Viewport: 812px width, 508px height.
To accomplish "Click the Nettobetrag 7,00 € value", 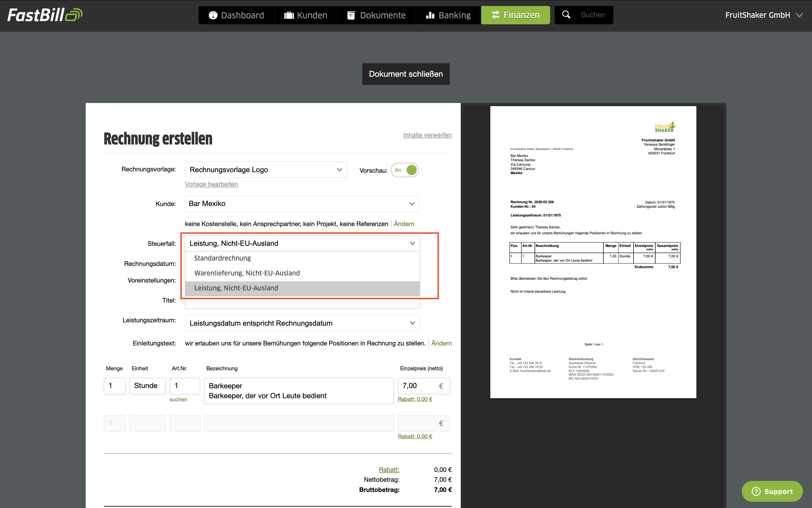I will tap(443, 480).
